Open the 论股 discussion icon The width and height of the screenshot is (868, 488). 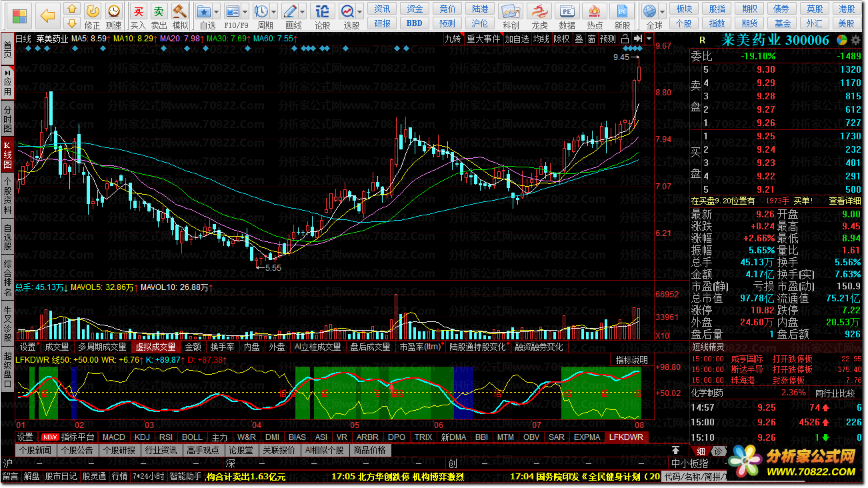(x=323, y=11)
